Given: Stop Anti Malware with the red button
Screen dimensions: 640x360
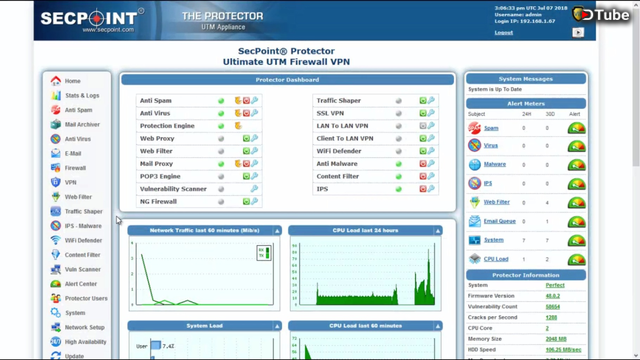Looking at the screenshot, I should (x=423, y=164).
